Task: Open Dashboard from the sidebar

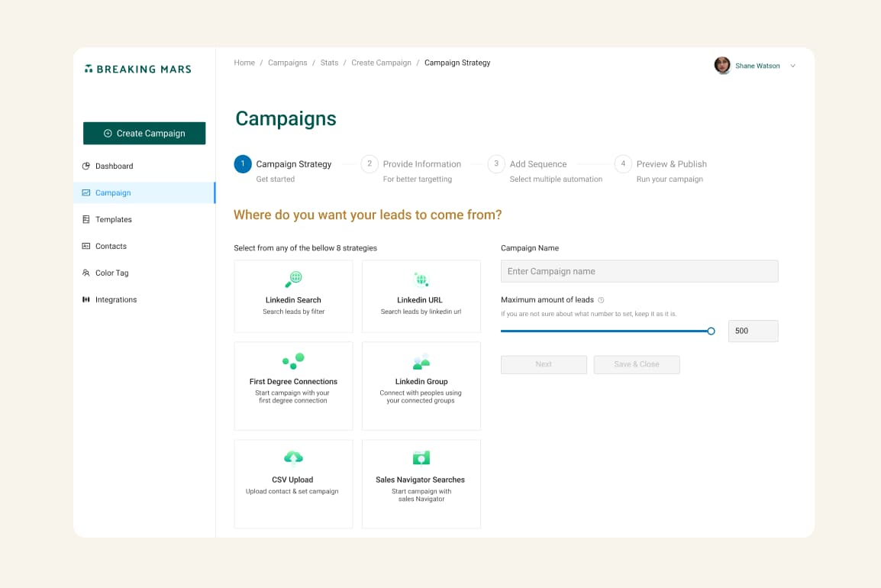Action: [114, 166]
